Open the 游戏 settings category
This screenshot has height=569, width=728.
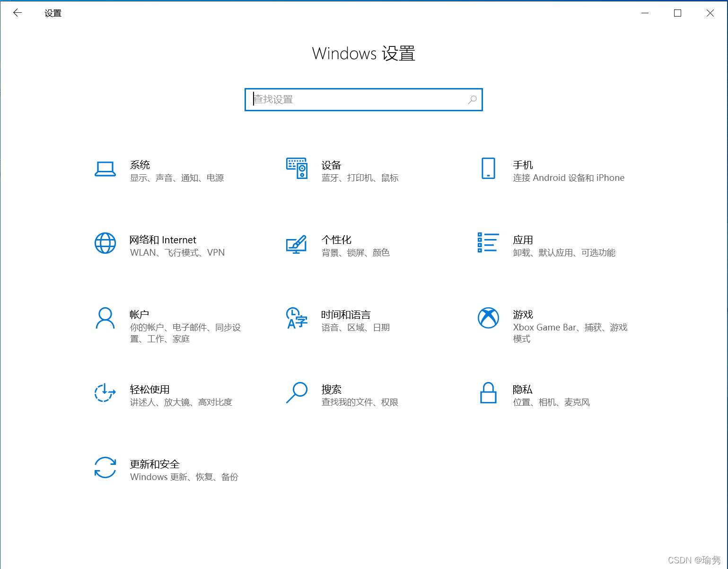[x=553, y=326]
